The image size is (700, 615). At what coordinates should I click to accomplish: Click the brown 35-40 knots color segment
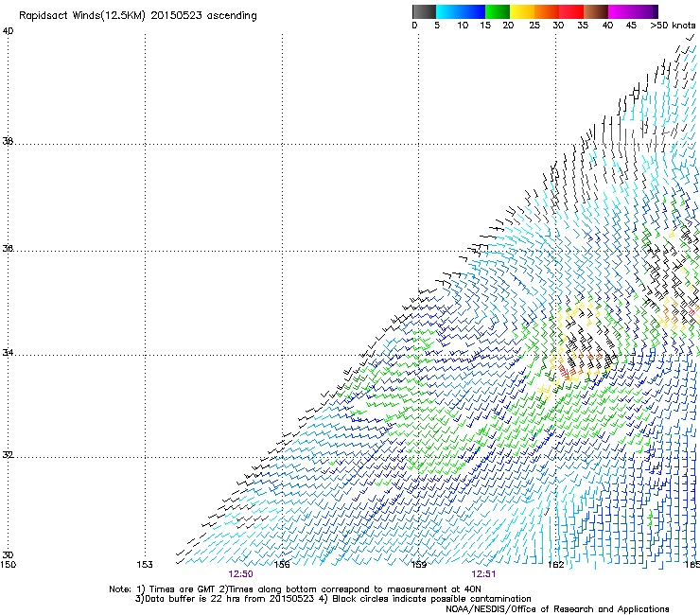596,11
